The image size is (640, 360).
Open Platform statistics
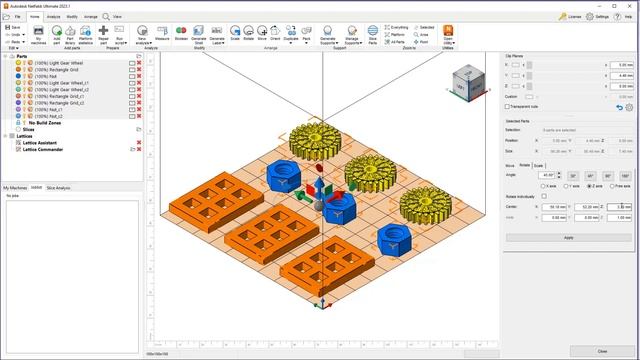(x=85, y=34)
